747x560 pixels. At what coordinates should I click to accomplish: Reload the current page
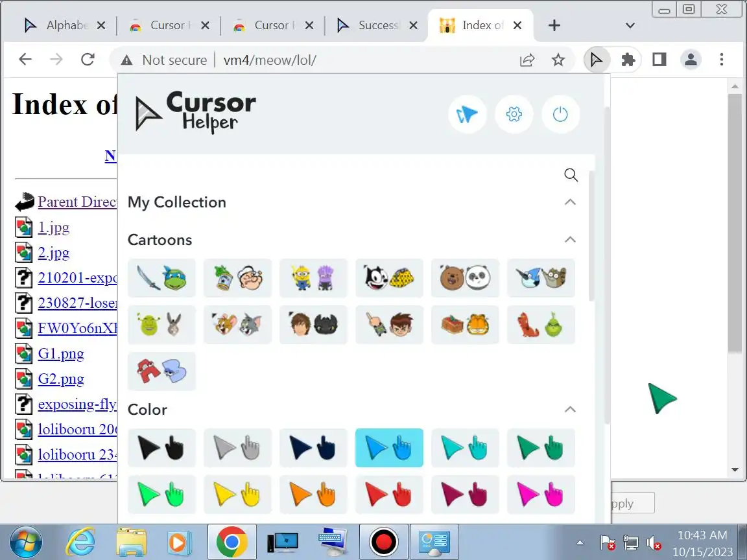(88, 60)
